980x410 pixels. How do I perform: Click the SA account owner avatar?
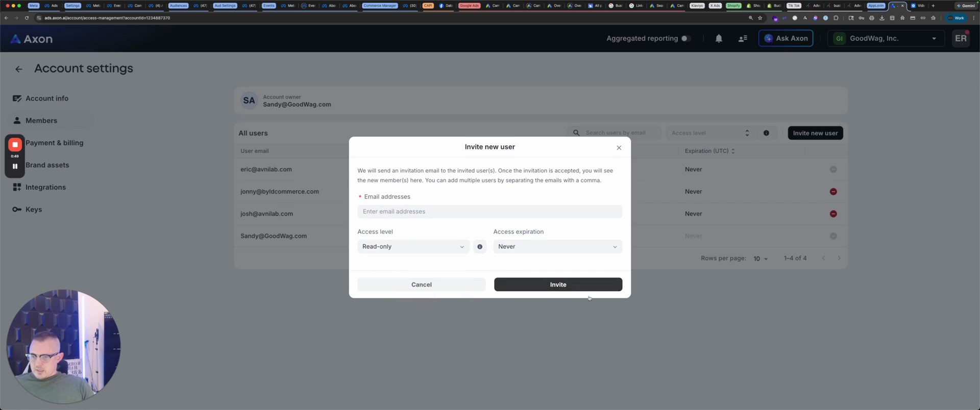249,101
